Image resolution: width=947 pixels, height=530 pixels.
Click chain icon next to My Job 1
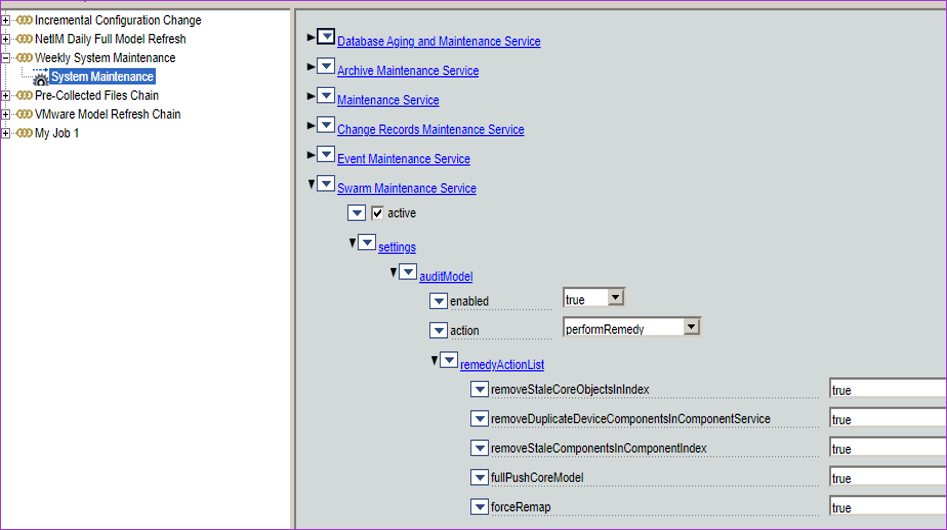[x=24, y=134]
